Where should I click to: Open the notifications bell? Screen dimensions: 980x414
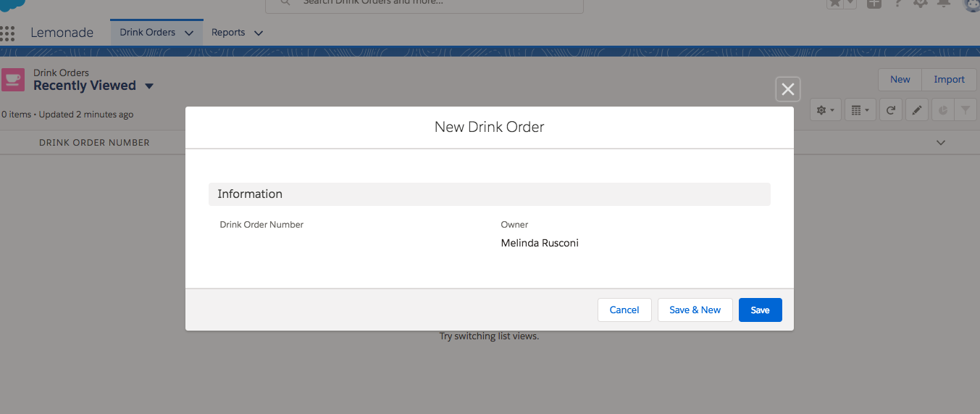[x=943, y=3]
